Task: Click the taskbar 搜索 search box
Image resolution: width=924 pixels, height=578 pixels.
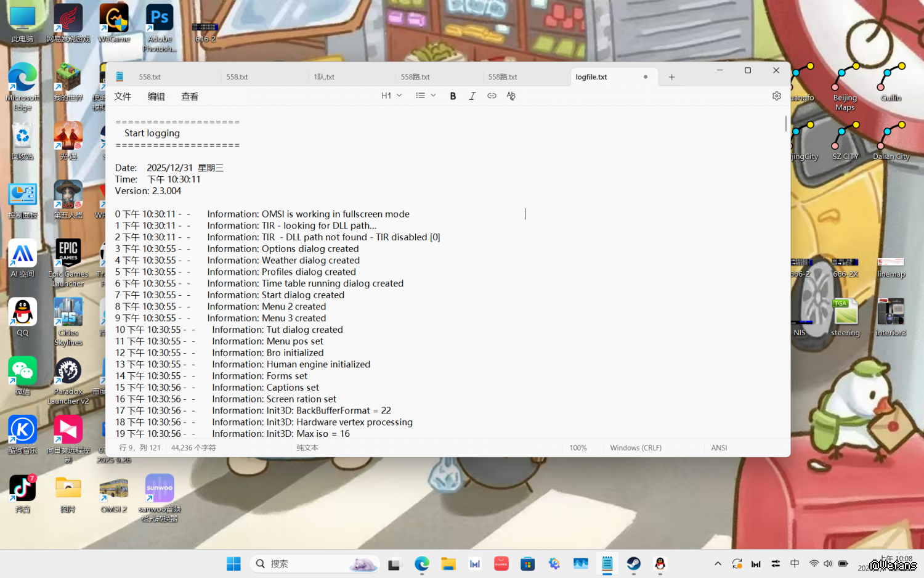Action: (315, 564)
